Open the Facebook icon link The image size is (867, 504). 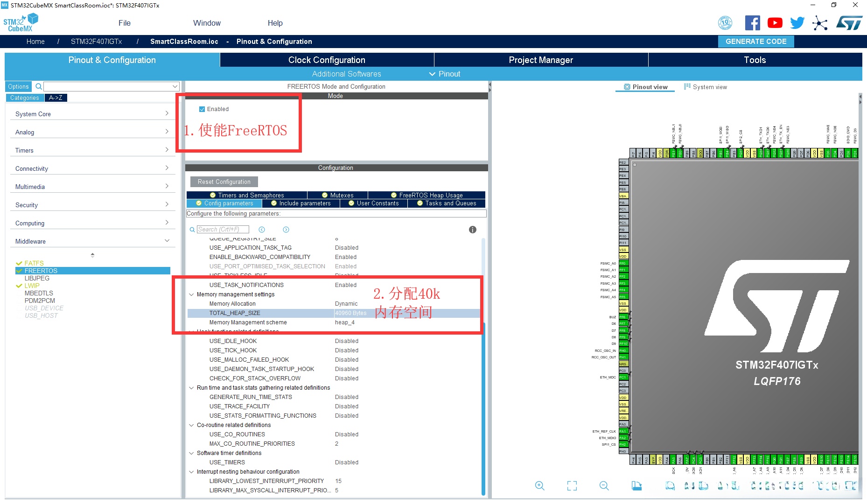click(752, 23)
